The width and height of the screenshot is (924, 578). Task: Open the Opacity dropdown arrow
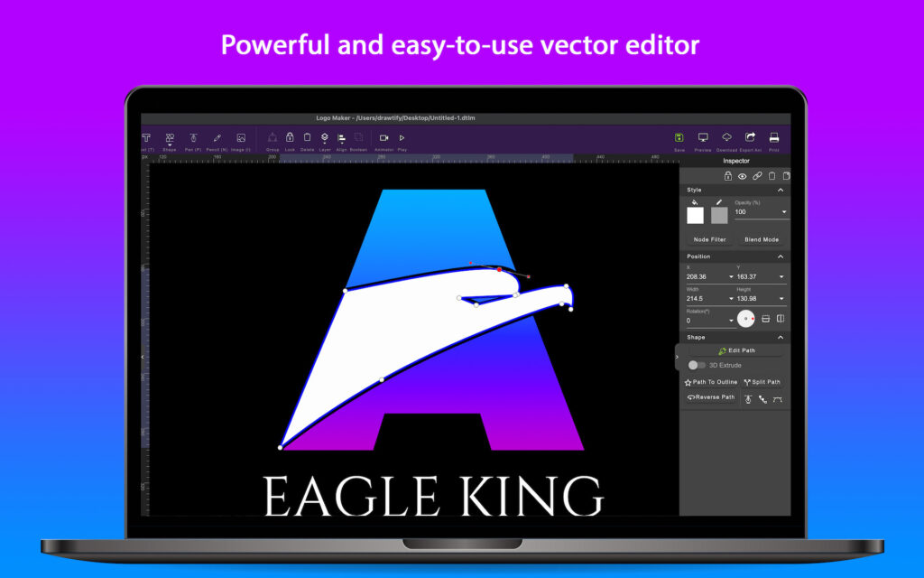pos(784,212)
